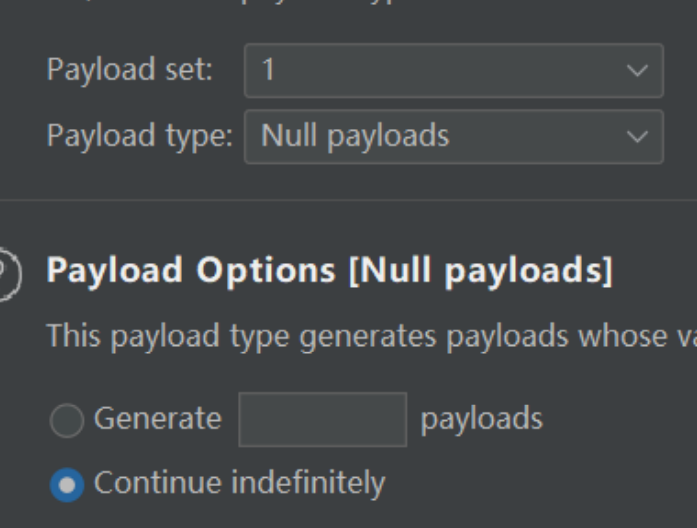
Task: Click the chevron arrow in Payload set box
Action: click(x=637, y=71)
